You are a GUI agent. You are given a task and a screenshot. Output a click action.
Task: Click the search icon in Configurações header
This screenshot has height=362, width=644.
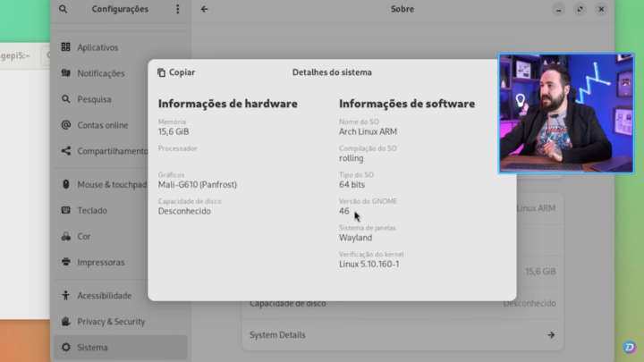(63, 9)
